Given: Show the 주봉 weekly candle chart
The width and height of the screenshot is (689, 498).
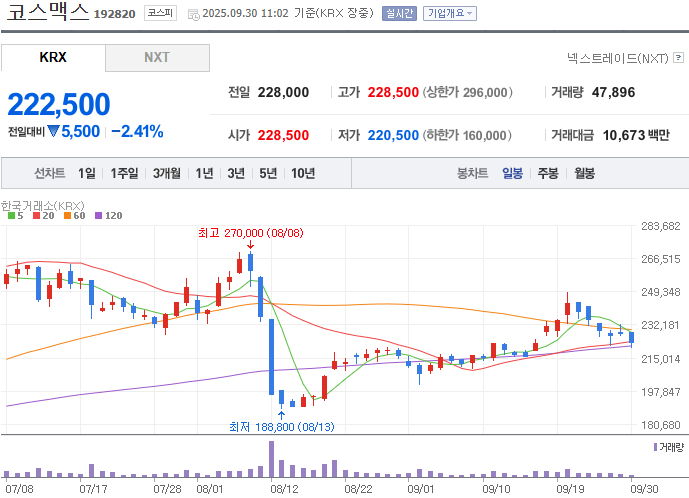Looking at the screenshot, I should pyautogui.click(x=548, y=173).
